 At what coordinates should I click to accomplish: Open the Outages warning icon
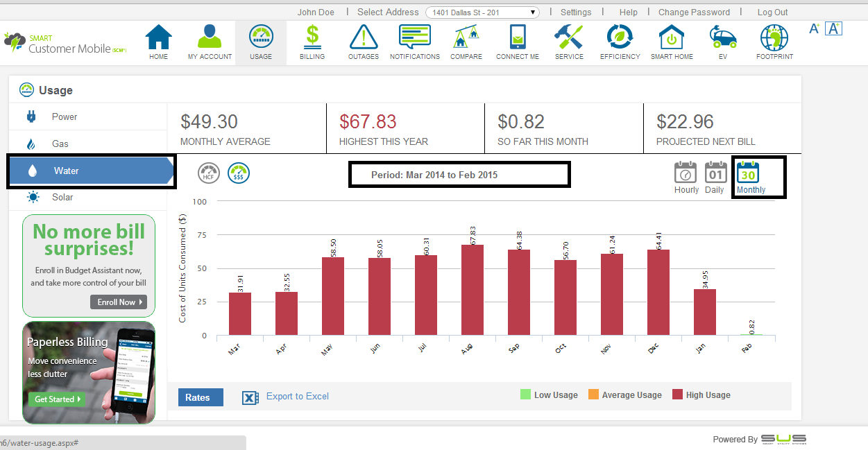coord(363,37)
